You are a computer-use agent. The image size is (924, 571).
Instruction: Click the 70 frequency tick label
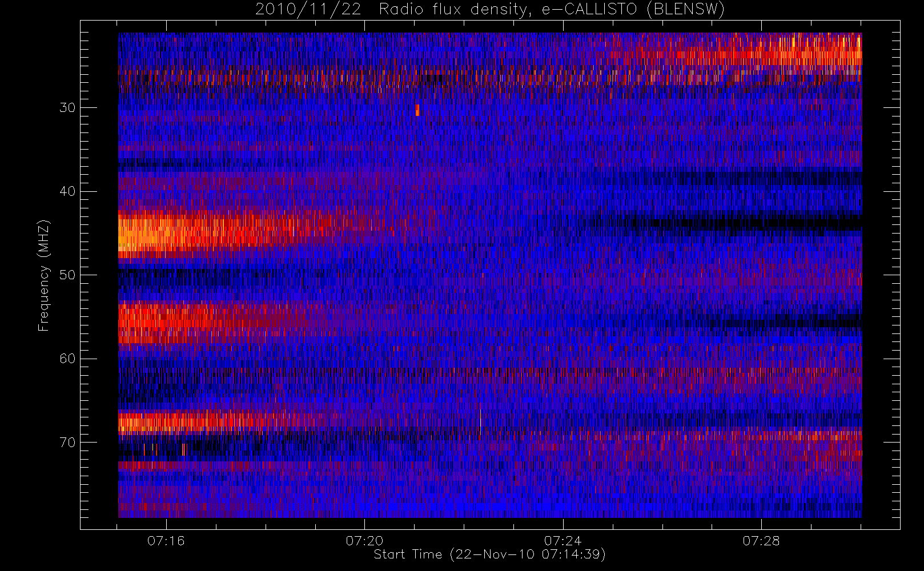(x=67, y=443)
